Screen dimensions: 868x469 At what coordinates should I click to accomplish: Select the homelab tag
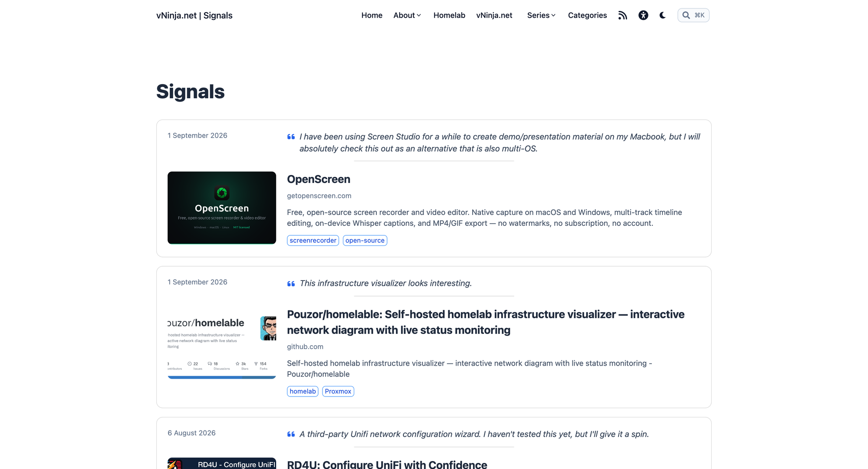pyautogui.click(x=302, y=391)
